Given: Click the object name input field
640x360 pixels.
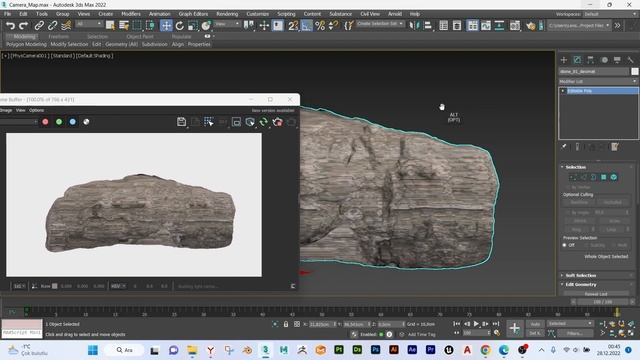Looking at the screenshot, I should 594,71.
